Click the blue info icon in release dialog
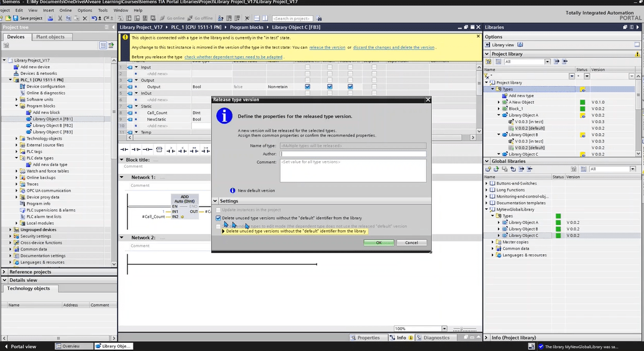 pyautogui.click(x=224, y=116)
